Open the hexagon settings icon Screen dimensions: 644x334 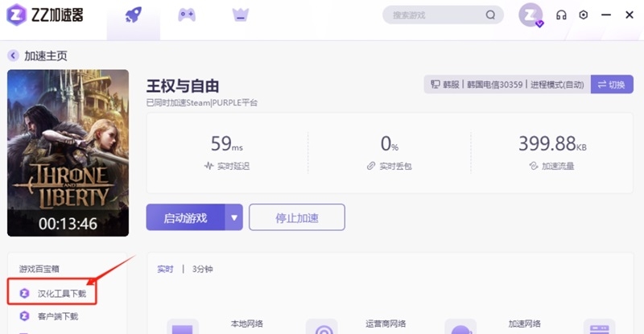(584, 15)
